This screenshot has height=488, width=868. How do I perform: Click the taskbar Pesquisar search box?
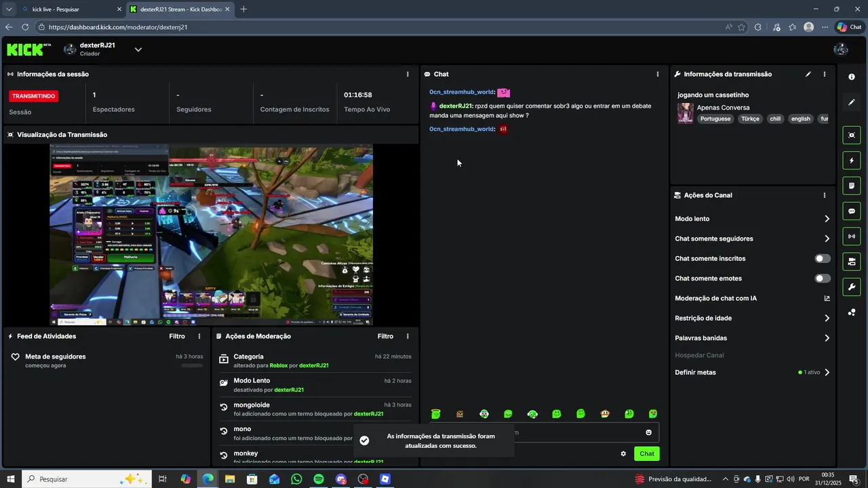(85, 479)
